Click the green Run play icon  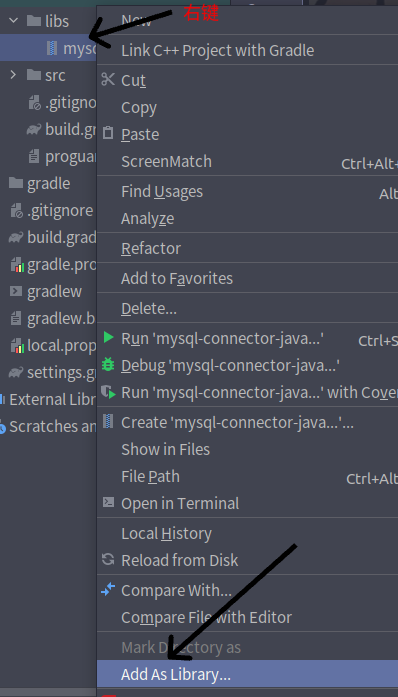(x=108, y=337)
